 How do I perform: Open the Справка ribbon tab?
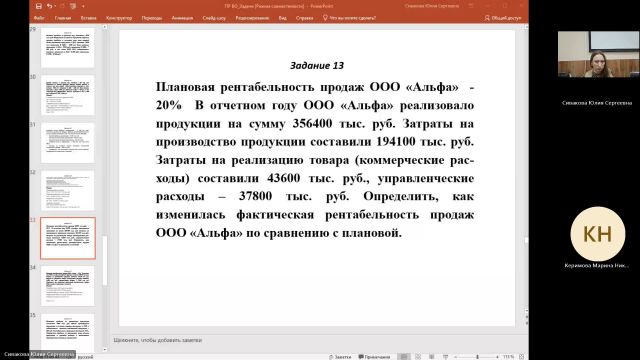(x=304, y=18)
